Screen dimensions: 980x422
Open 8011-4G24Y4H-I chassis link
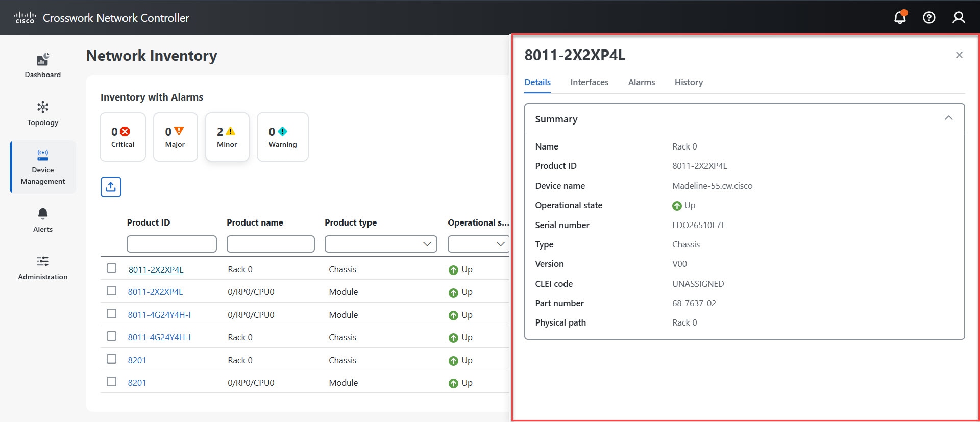pos(159,337)
